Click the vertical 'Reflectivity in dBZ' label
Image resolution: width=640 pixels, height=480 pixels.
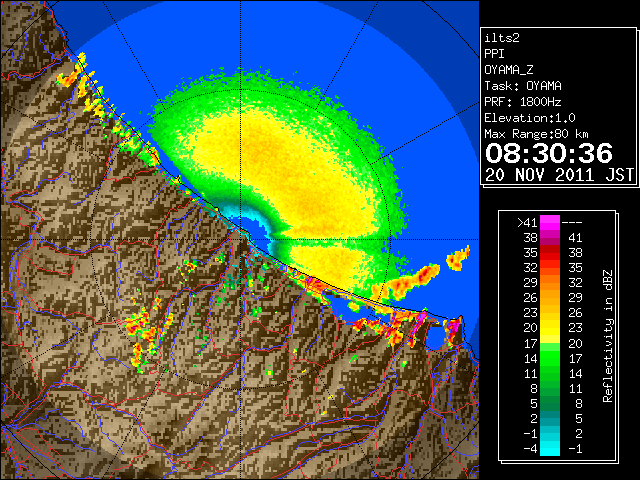pos(608,336)
